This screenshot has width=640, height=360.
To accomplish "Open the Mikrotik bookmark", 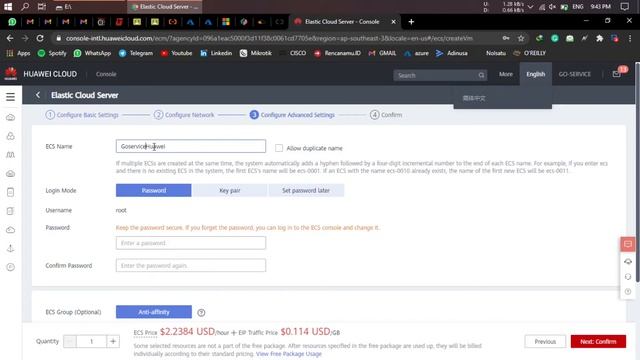I will click(256, 53).
